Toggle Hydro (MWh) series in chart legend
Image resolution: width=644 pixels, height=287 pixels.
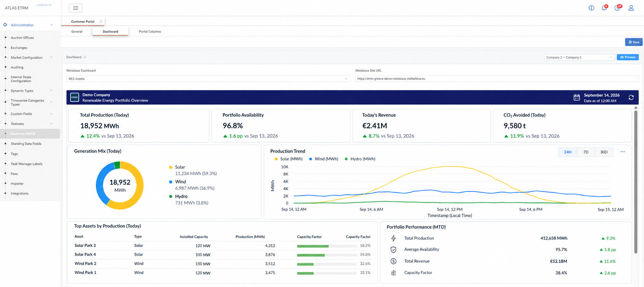(360, 159)
